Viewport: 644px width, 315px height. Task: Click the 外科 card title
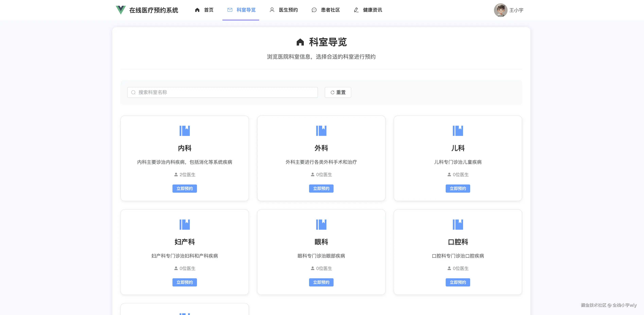point(321,148)
